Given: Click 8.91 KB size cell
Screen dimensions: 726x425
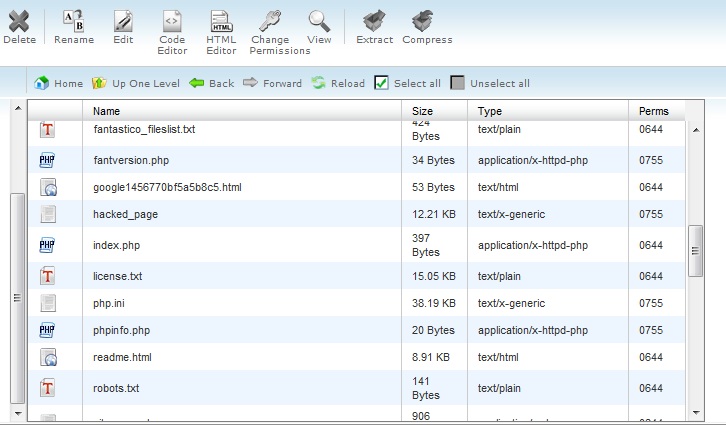Looking at the screenshot, I should pyautogui.click(x=431, y=357).
